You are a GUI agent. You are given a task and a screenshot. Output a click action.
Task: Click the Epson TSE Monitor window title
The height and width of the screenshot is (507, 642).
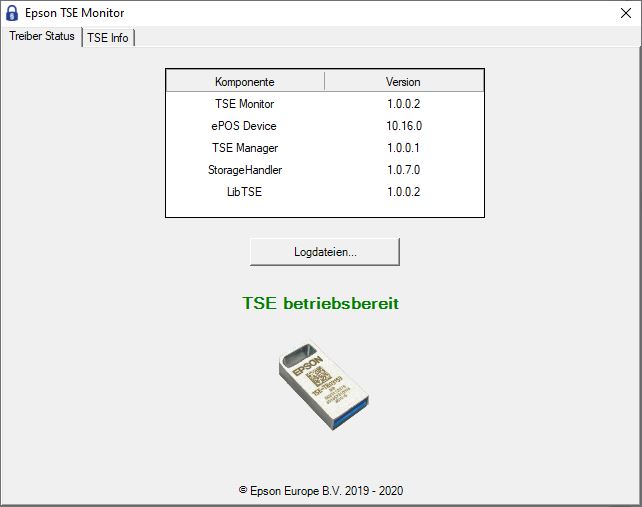click(x=75, y=13)
